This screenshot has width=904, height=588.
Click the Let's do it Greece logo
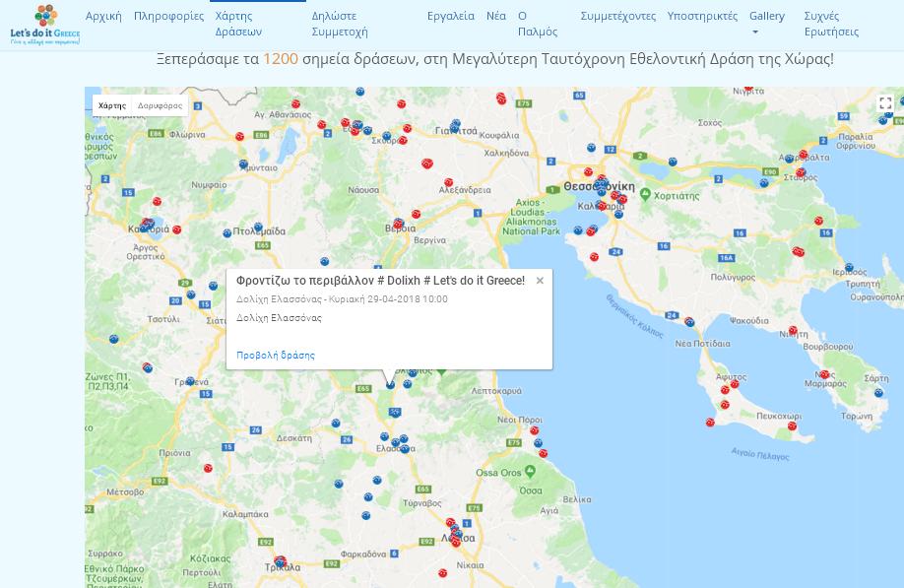(x=44, y=25)
